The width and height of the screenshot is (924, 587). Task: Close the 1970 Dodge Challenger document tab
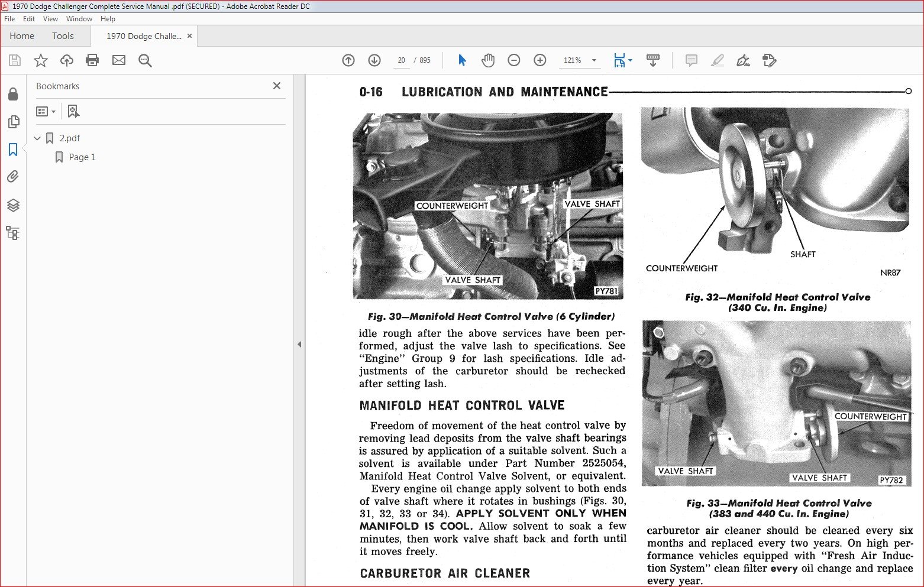click(189, 36)
